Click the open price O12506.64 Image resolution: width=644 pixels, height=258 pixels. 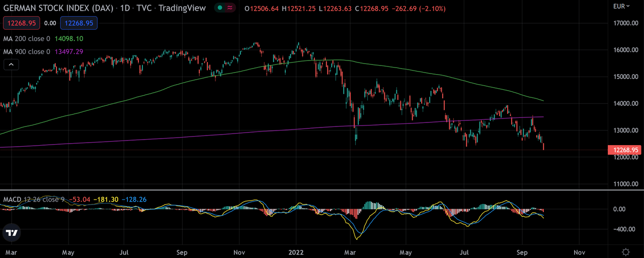[x=262, y=9]
